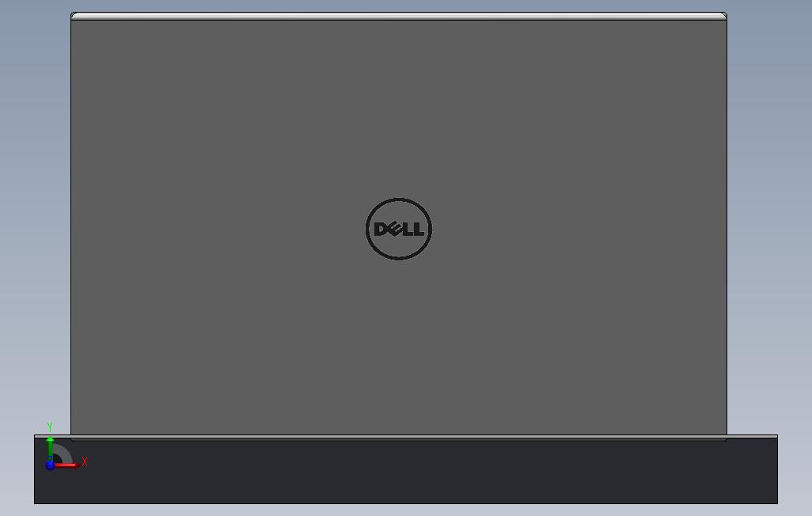This screenshot has width=812, height=516.
Task: Click the green Y label above the triad
Action: point(50,427)
